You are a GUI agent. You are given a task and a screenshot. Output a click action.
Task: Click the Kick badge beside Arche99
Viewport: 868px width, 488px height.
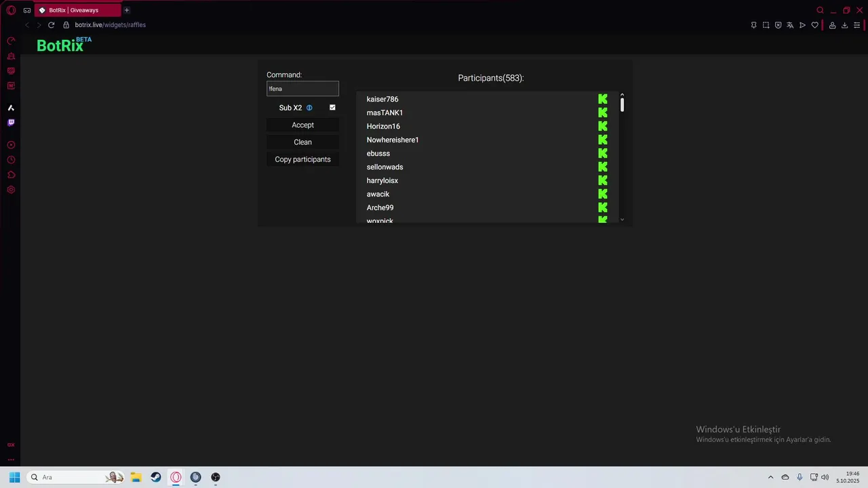click(x=603, y=207)
